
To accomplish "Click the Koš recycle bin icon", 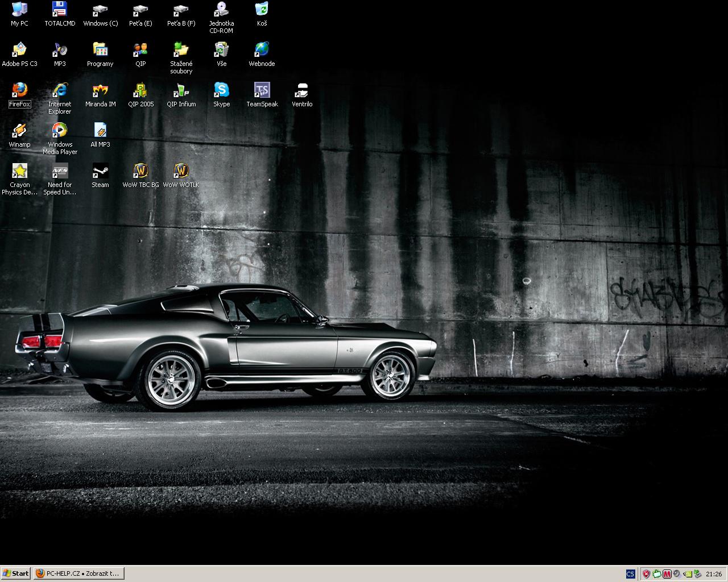I will [x=262, y=10].
